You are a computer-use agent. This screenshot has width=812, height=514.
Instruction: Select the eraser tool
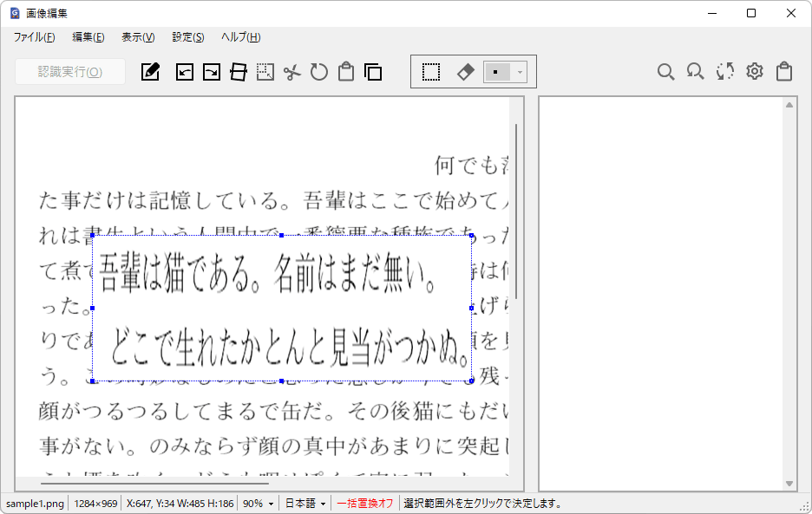pyautogui.click(x=465, y=72)
